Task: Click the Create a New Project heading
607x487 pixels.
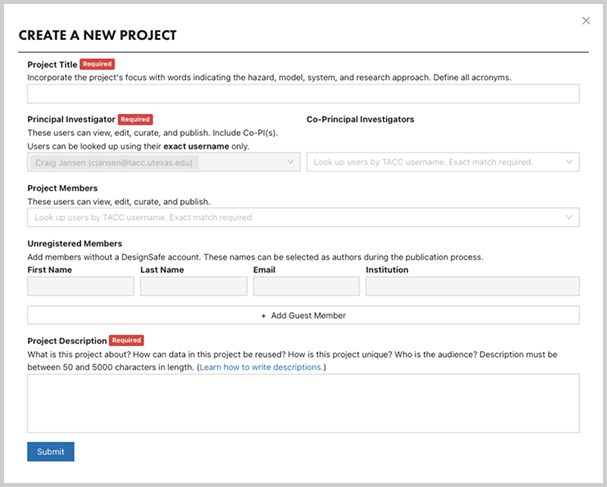Action: pyautogui.click(x=98, y=35)
